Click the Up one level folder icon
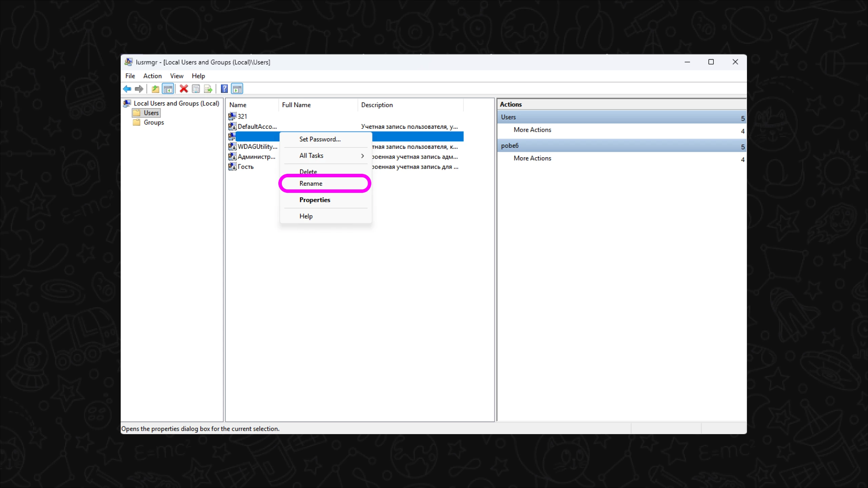 tap(155, 89)
